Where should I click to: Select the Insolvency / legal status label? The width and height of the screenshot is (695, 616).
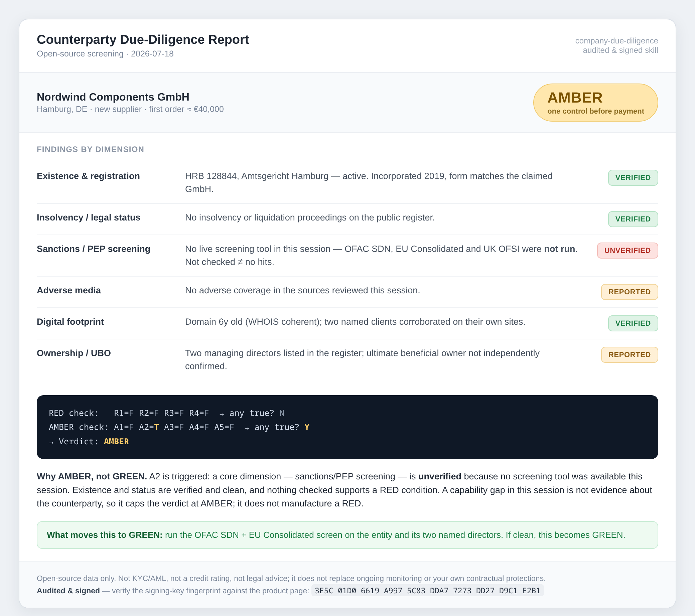coord(89,217)
